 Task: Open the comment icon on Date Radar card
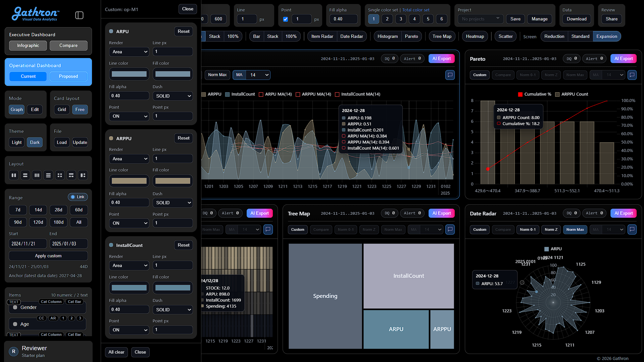[632, 229]
